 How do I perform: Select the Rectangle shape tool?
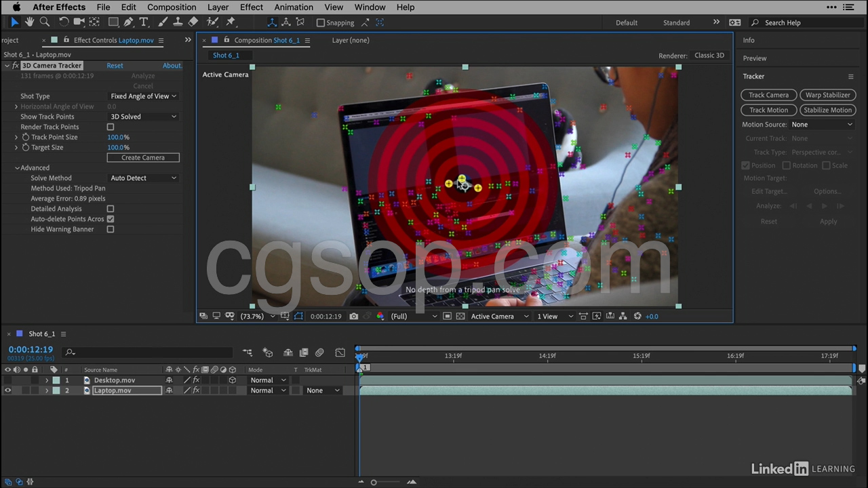coord(113,22)
